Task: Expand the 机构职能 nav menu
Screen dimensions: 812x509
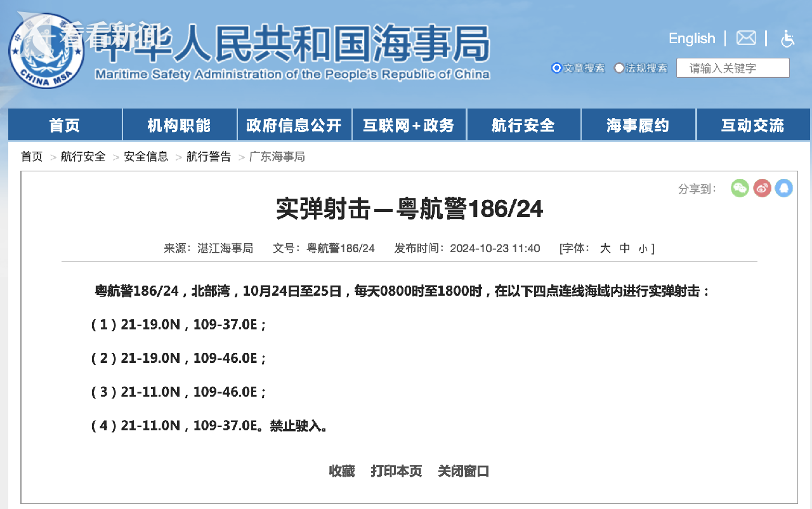Action: click(179, 125)
